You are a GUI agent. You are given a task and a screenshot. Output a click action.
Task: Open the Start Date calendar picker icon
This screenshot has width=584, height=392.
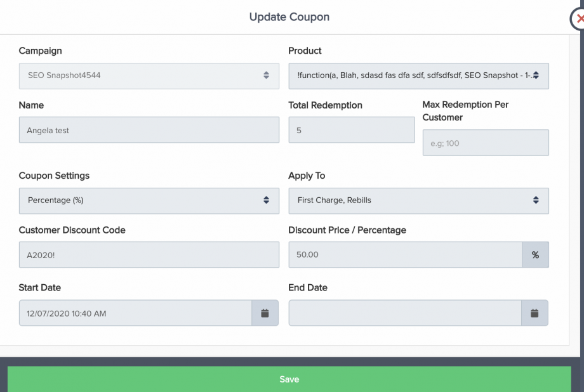(x=265, y=313)
